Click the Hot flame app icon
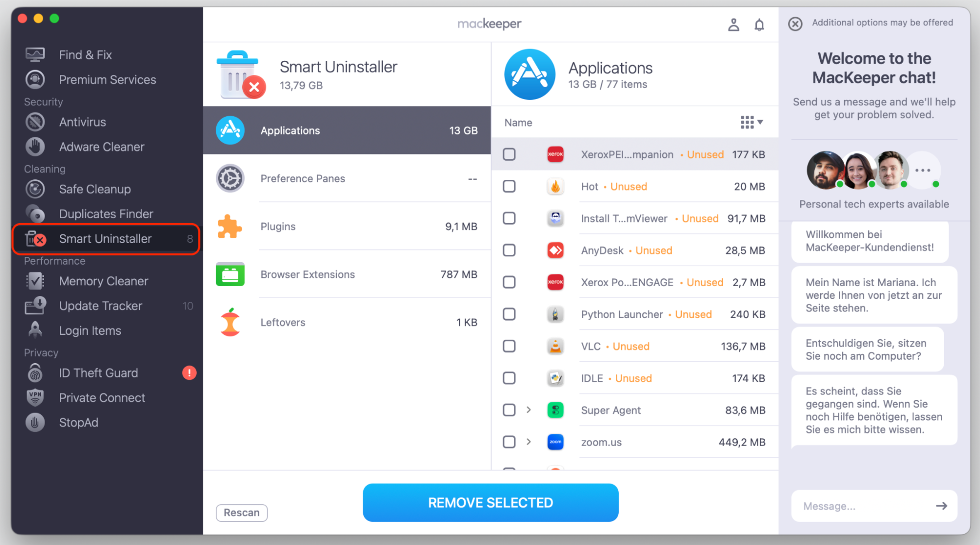The height and width of the screenshot is (545, 980). (555, 186)
